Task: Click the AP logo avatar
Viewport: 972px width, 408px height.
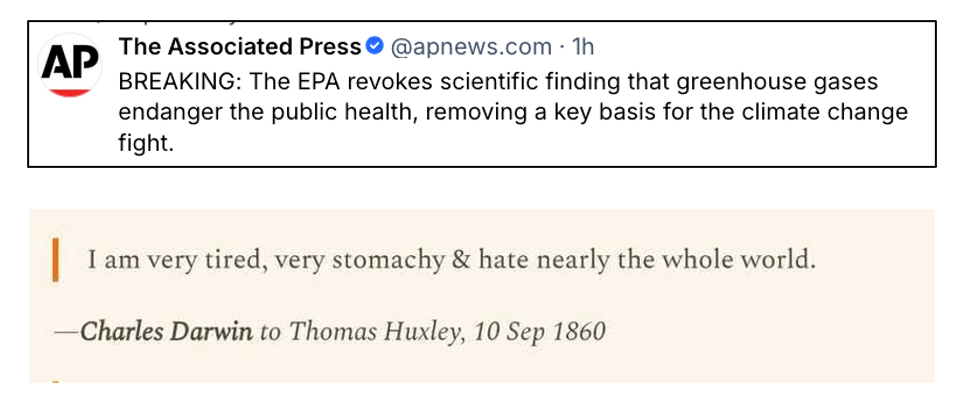Action: coord(69,67)
